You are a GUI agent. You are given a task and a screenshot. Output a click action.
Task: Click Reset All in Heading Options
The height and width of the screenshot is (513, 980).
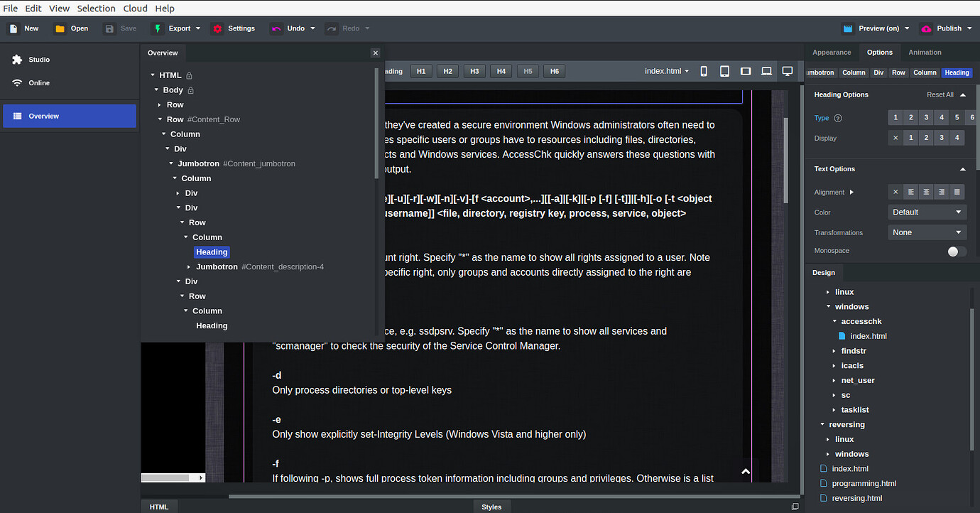[940, 94]
